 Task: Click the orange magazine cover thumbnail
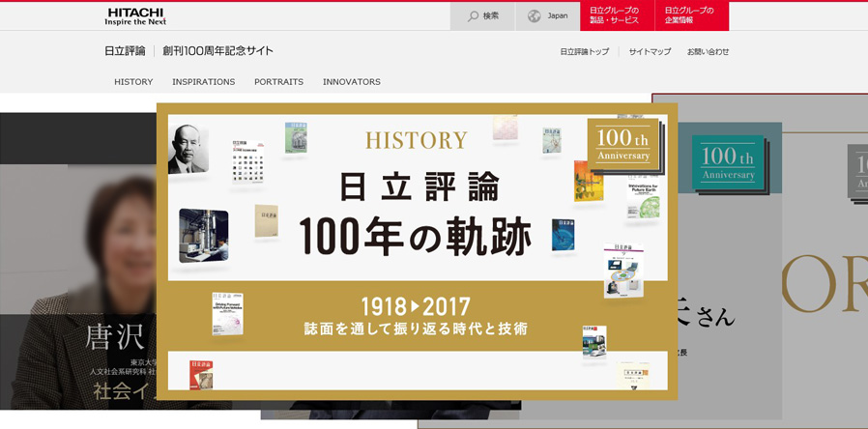(588, 181)
